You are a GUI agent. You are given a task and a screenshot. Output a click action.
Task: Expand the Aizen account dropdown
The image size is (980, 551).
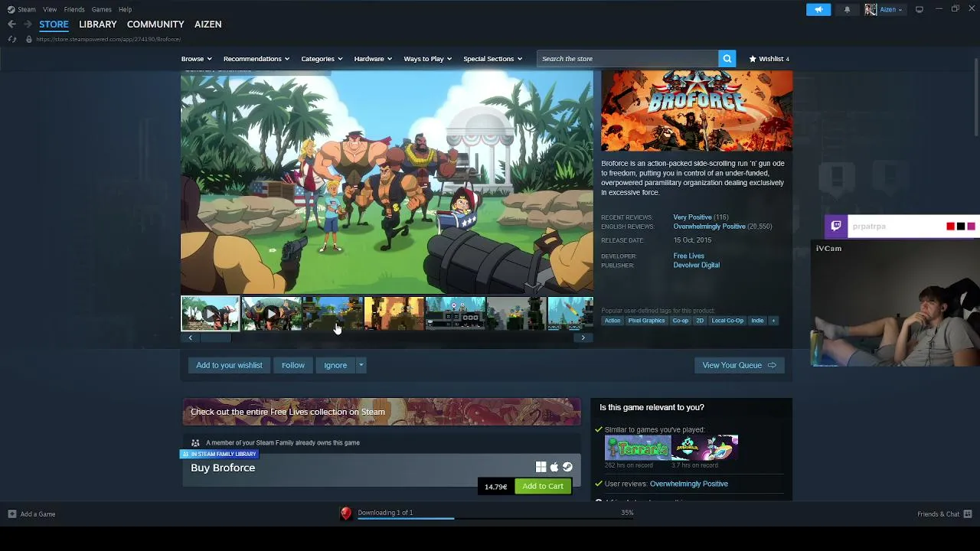click(891, 9)
